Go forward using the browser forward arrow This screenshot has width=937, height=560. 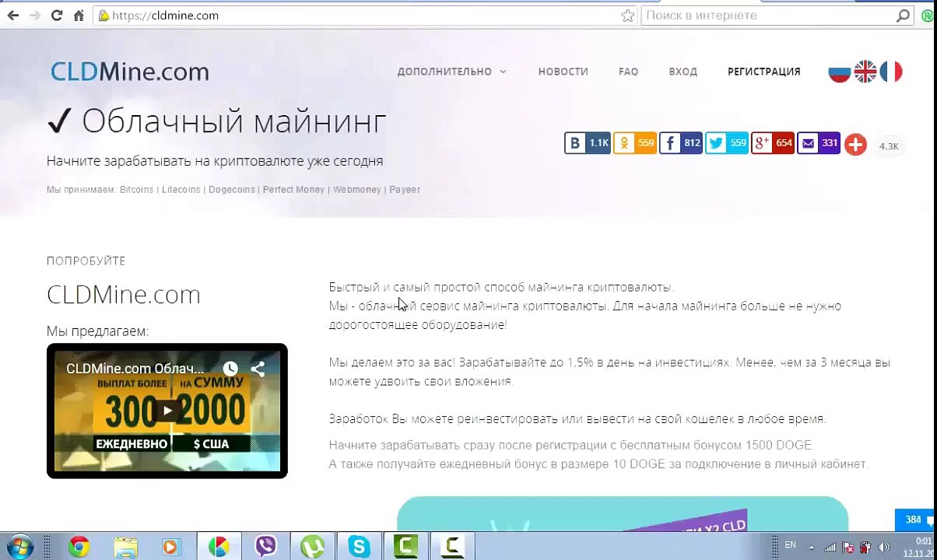pos(34,16)
